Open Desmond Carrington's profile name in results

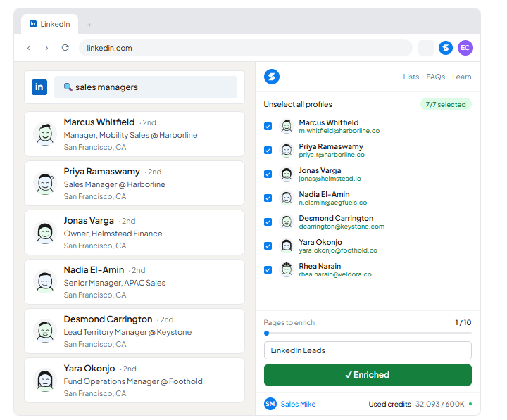coord(108,319)
